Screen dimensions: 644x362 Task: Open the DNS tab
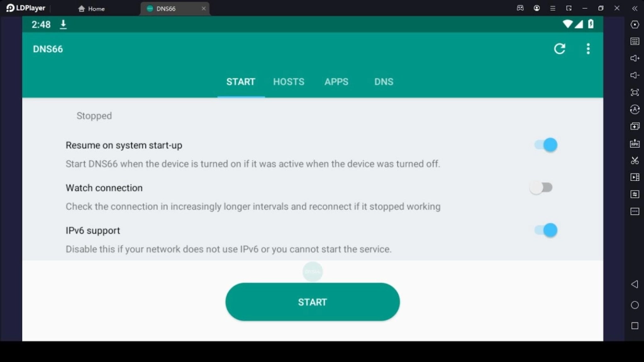tap(384, 82)
